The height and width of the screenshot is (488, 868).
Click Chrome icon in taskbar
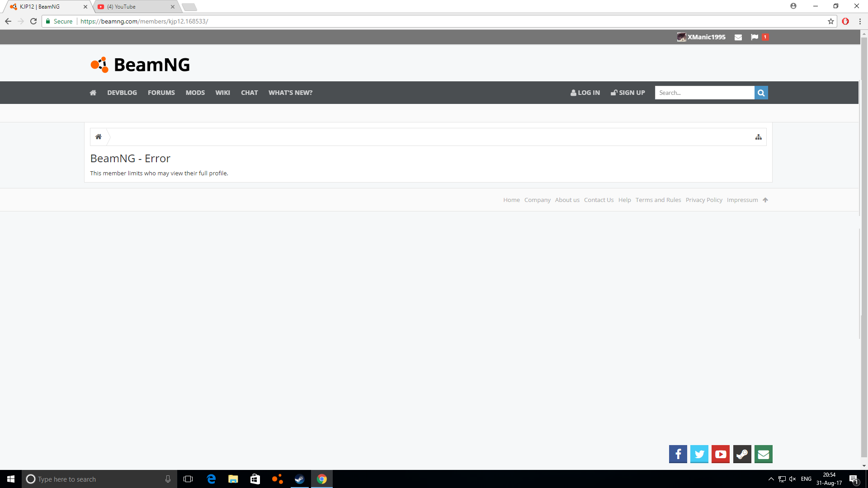coord(322,479)
